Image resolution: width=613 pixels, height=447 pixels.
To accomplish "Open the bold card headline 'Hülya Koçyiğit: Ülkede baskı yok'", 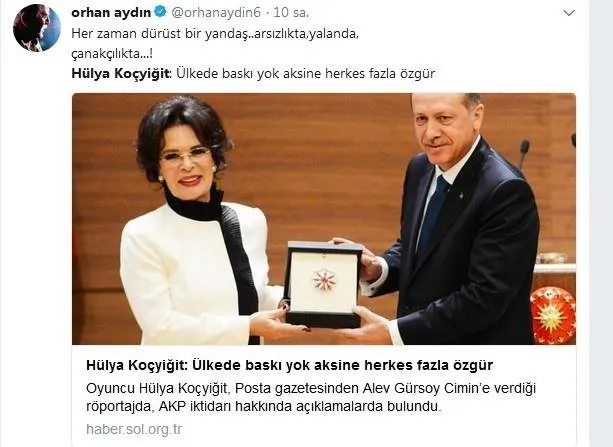I will tap(289, 365).
